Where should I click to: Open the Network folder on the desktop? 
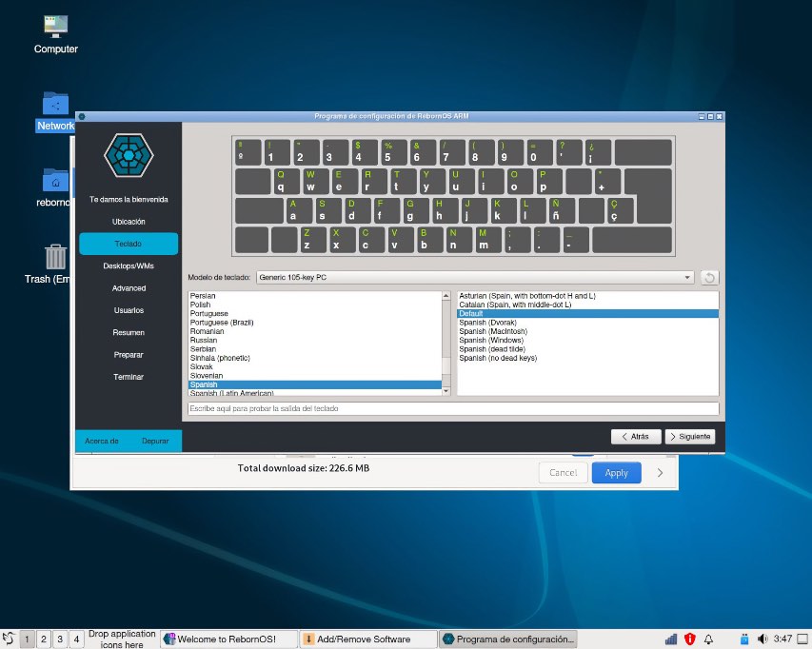click(55, 111)
